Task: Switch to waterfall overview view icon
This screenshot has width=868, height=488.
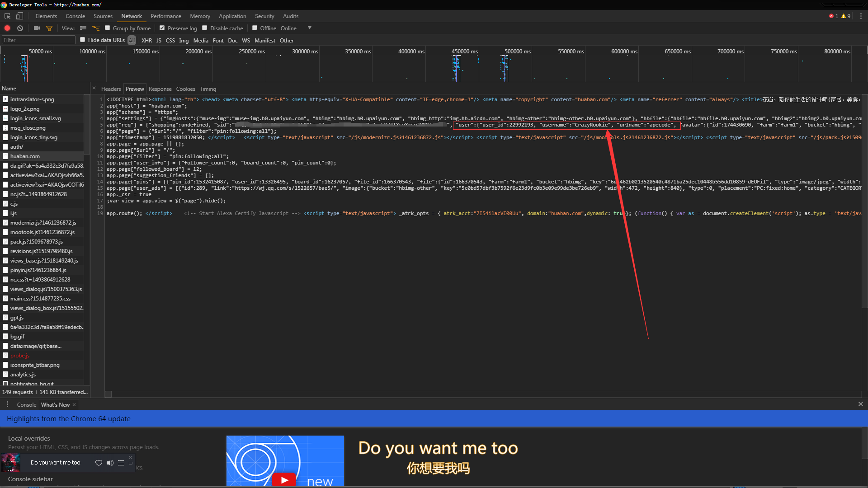Action: 95,28
